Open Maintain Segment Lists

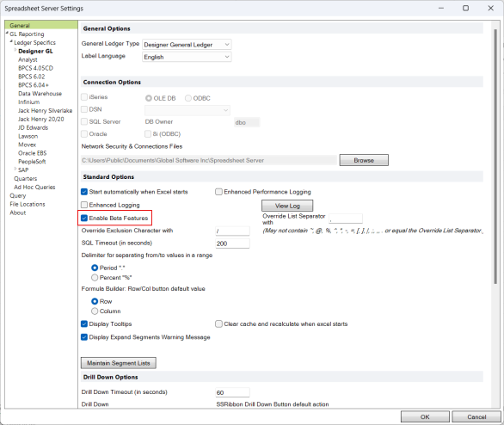pyautogui.click(x=119, y=363)
